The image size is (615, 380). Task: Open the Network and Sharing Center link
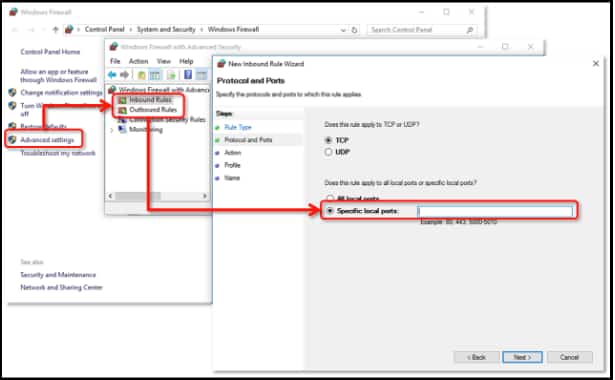(61, 287)
